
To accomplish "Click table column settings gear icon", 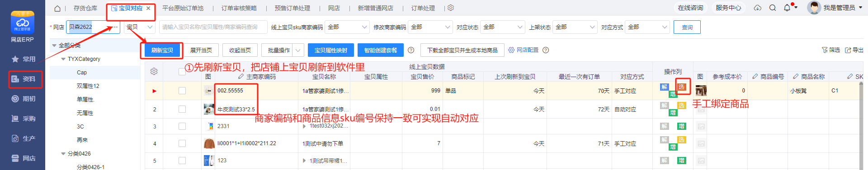I will tap(154, 72).
